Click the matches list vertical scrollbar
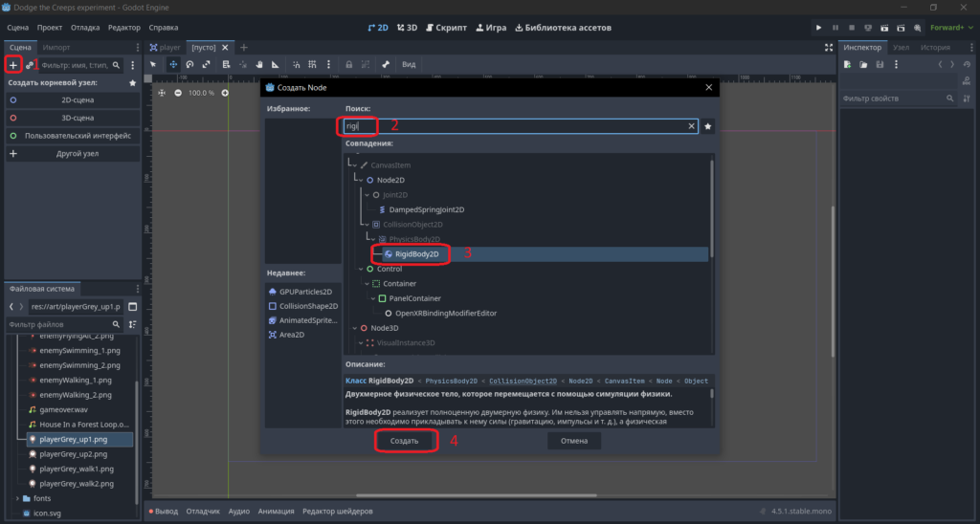This screenshot has height=524, width=980. pos(711,207)
